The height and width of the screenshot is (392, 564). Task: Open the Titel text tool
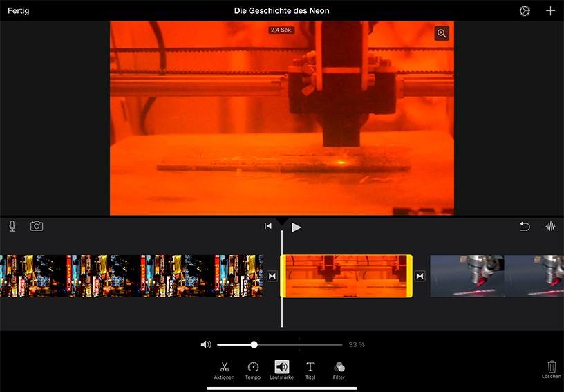point(310,371)
